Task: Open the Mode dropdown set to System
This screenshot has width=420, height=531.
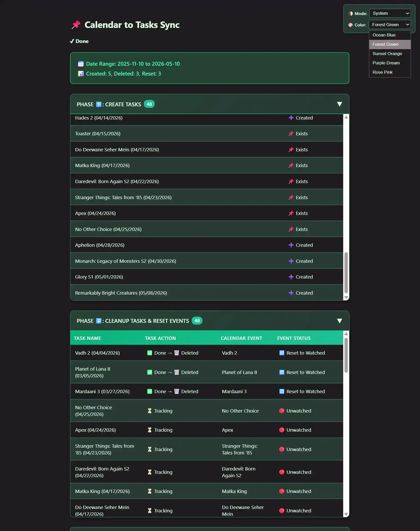Action: [x=390, y=13]
